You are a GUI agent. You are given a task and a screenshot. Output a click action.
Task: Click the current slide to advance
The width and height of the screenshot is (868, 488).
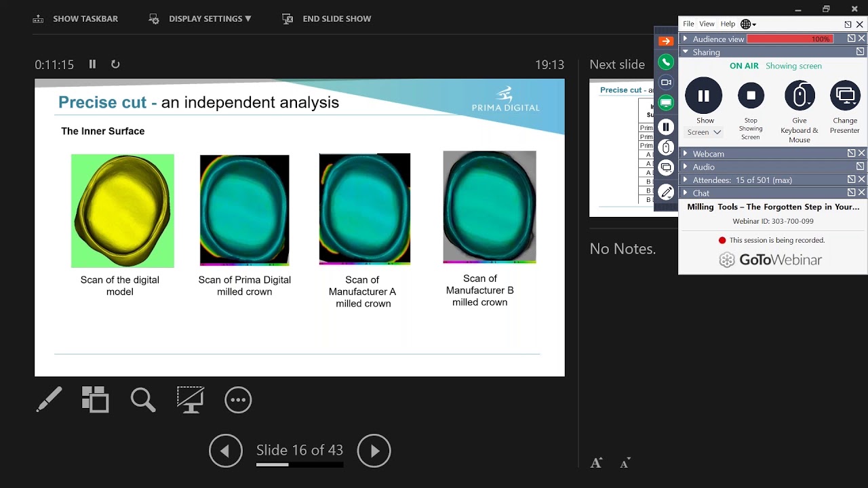pos(300,228)
